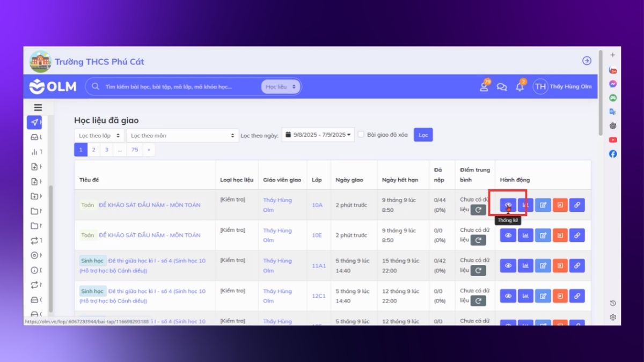
Task: Copy link for the 12C1 assignment
Action: 577,296
